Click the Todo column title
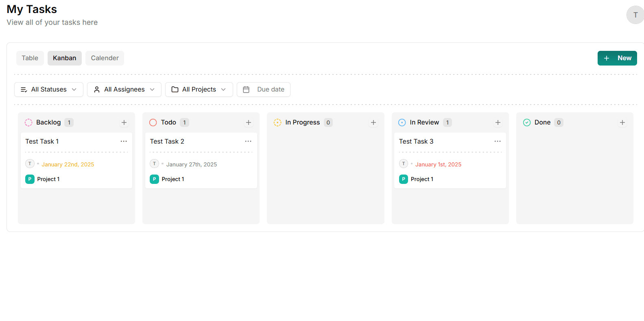Image resolution: width=644 pixels, height=321 pixels. pyautogui.click(x=168, y=122)
